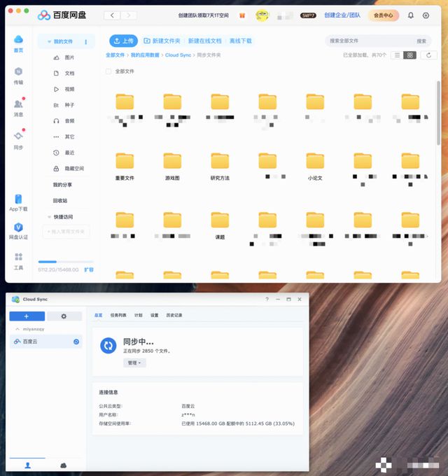Screen dimensions: 448x476
Task: Click the 搜索全部文件 search field
Action: tap(372, 41)
